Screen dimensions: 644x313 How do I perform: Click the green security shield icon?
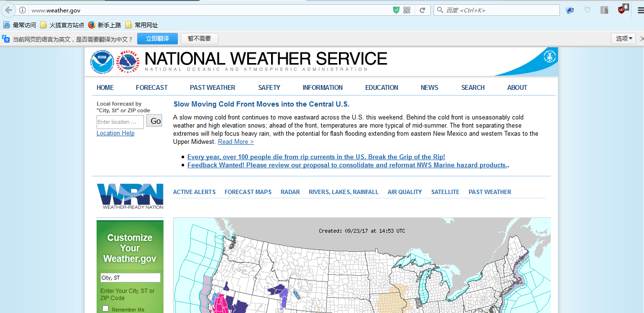tap(396, 10)
